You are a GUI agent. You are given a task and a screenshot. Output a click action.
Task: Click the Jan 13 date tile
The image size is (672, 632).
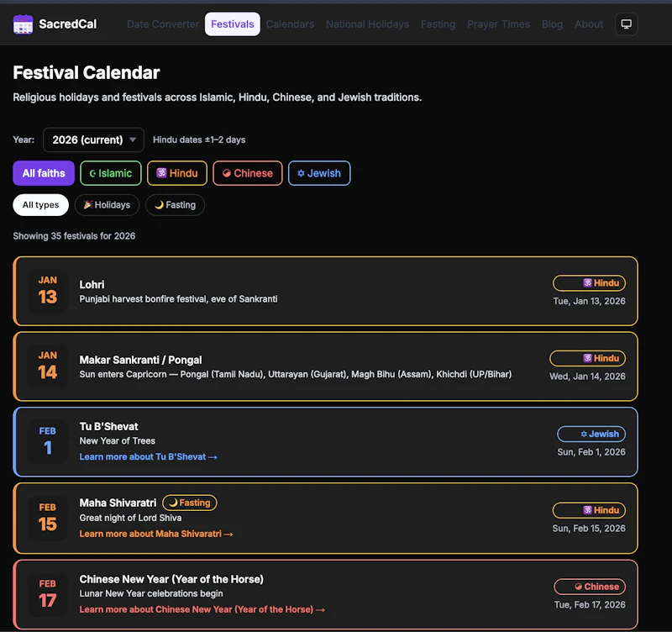[x=48, y=291]
